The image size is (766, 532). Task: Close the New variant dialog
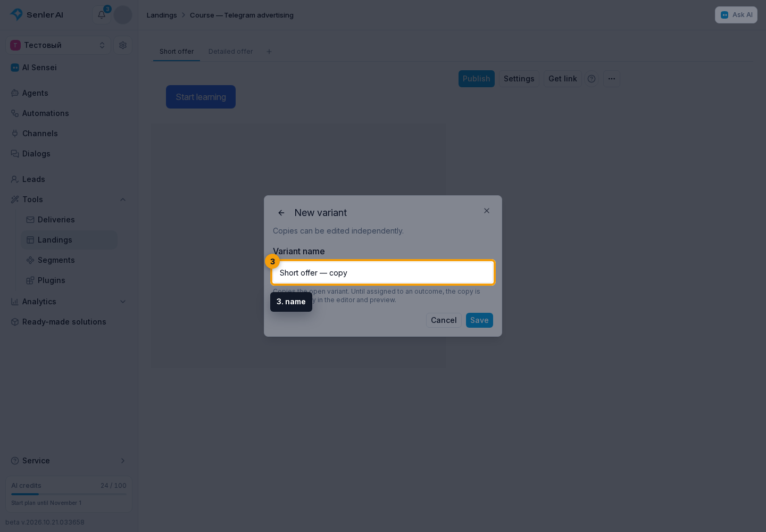pos(487,211)
